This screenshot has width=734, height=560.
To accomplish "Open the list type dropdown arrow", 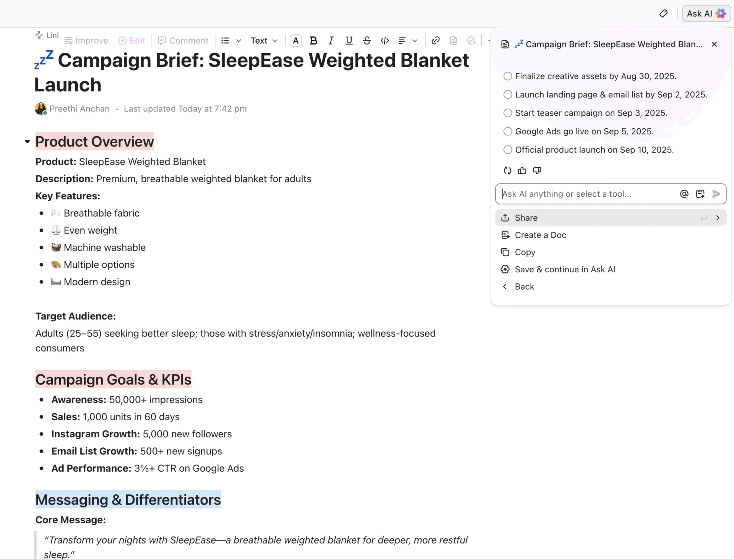I will pos(239,40).
